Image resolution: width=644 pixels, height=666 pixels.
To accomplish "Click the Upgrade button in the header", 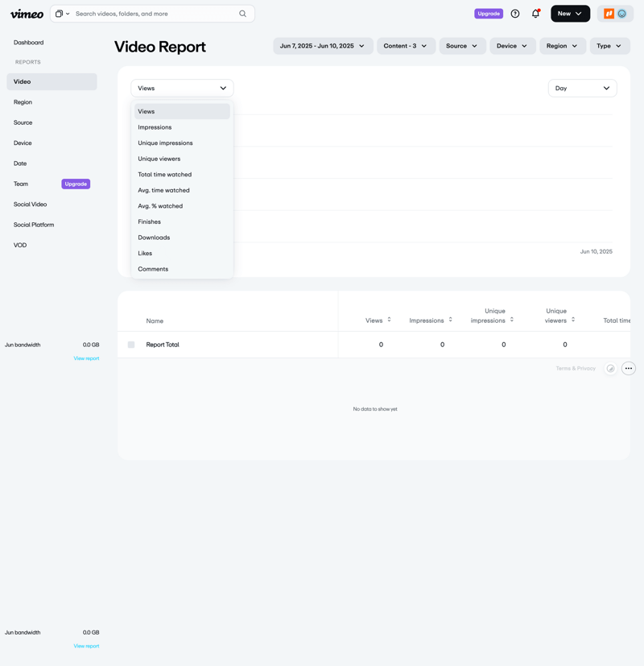I will [489, 14].
